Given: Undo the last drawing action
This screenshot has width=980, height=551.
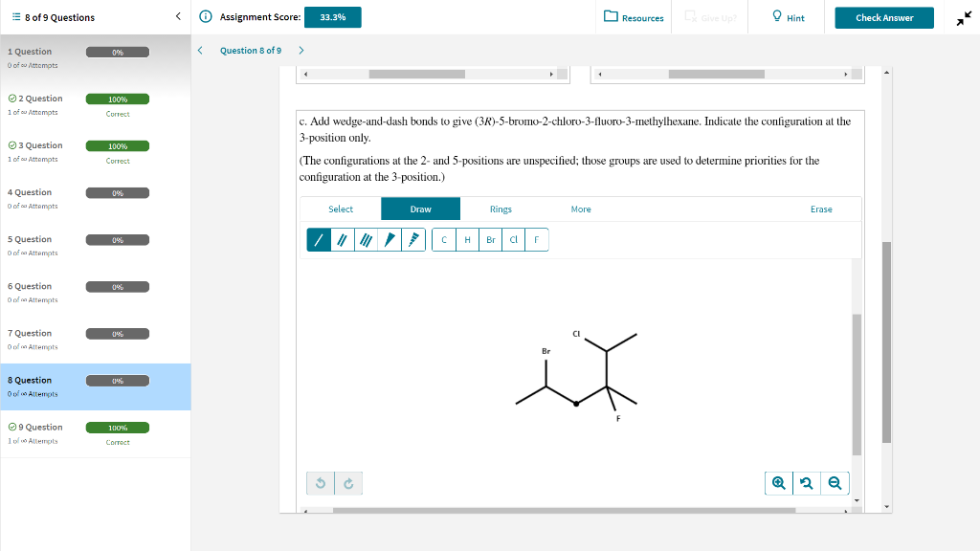Looking at the screenshot, I should pyautogui.click(x=320, y=483).
